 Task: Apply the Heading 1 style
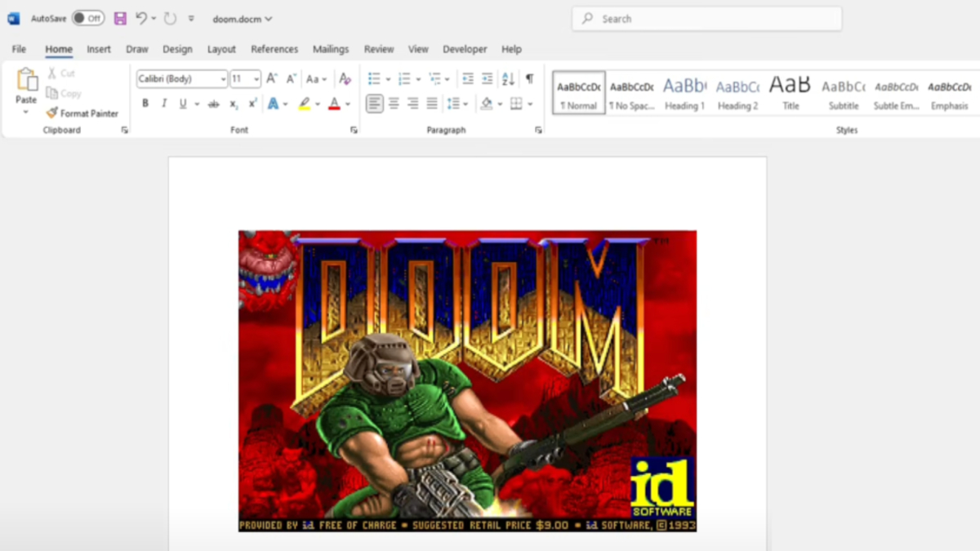(684, 92)
